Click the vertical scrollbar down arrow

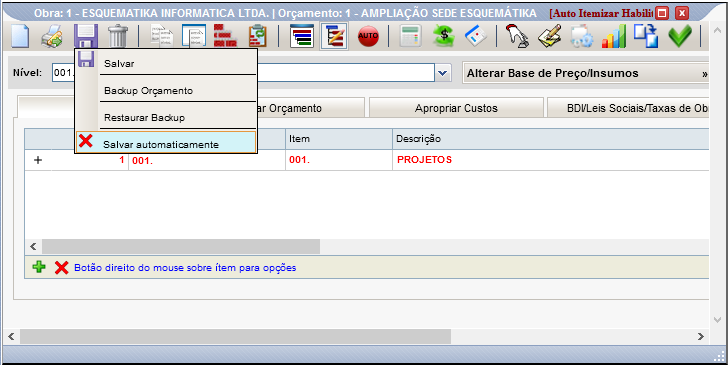pos(717,320)
